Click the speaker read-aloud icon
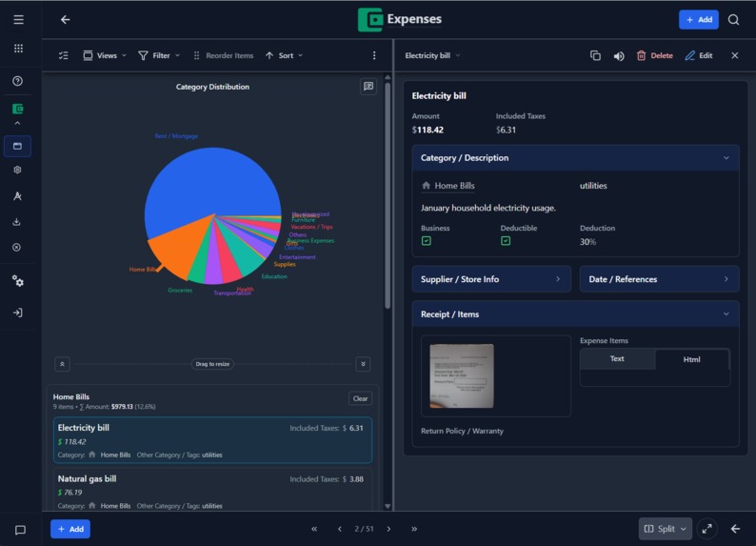Screen dimensions: 756x546 click(619, 56)
